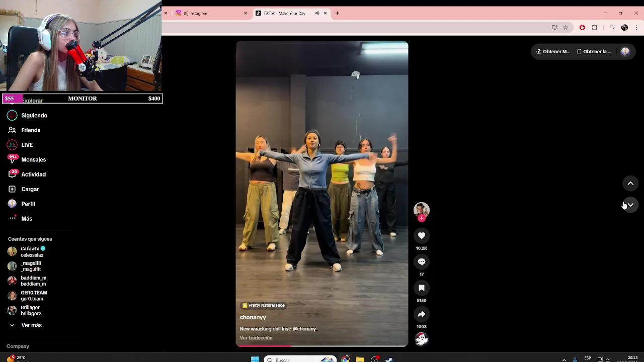
Task: Open the Chrome profile avatar
Action: 624,28
